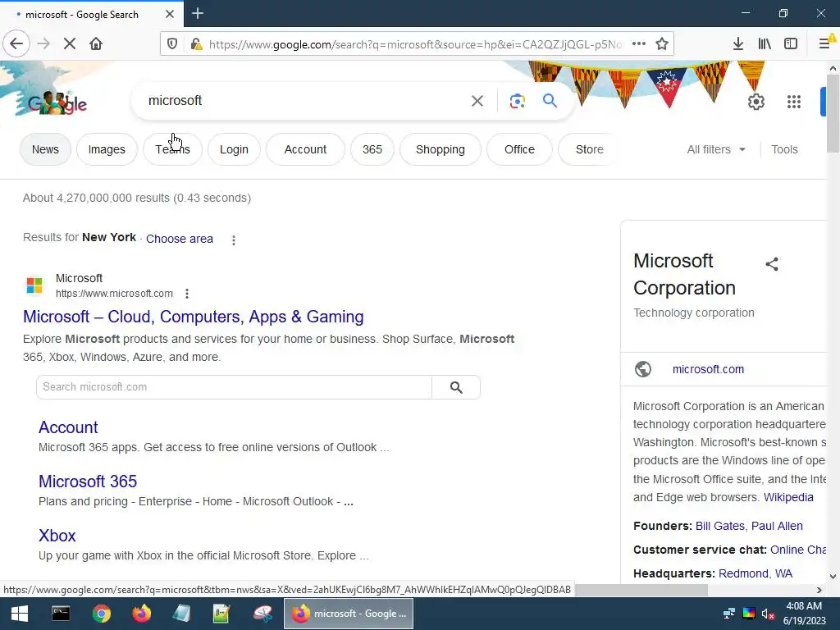Switch to the News filter

point(45,149)
